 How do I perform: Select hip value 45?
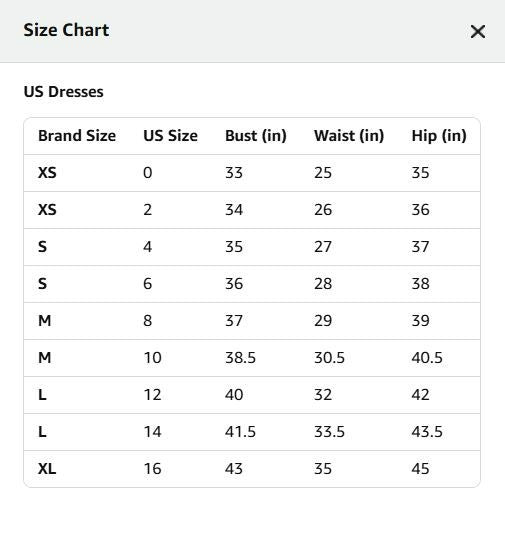pyautogui.click(x=420, y=469)
